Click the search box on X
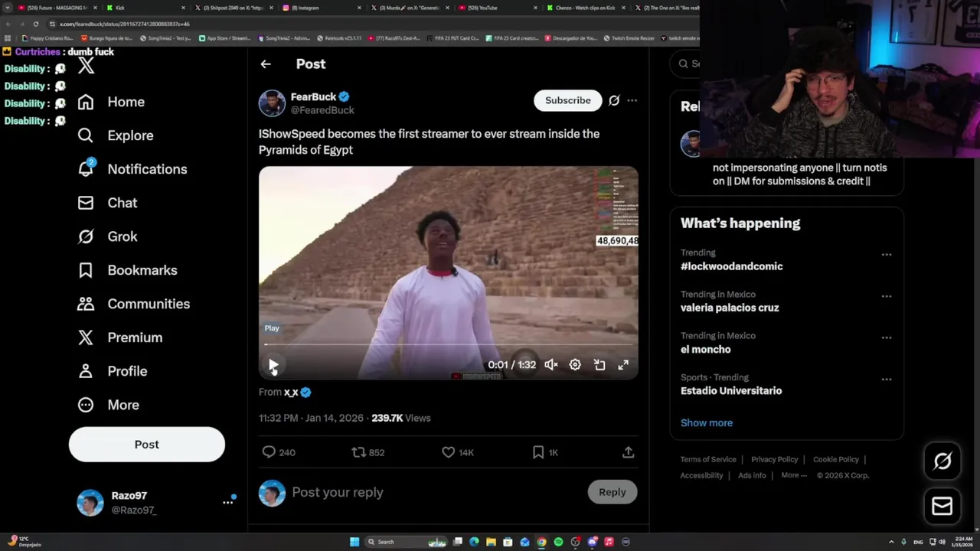980x551 pixels. pos(685,64)
